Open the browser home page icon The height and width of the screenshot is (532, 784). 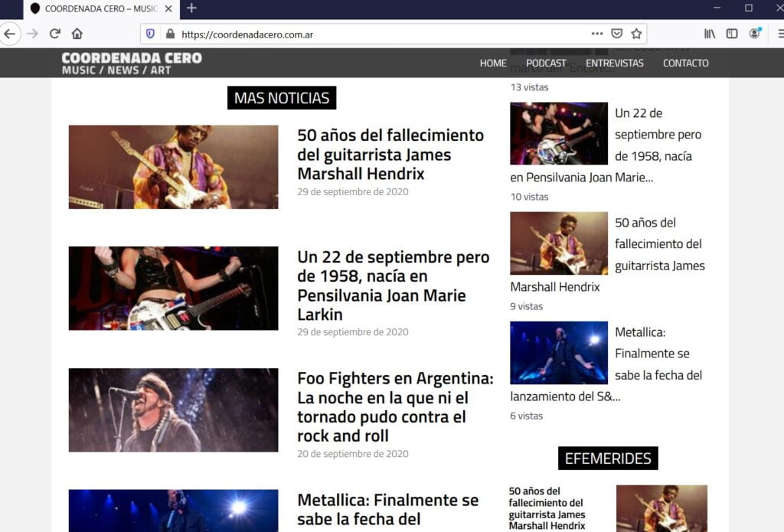pos(77,34)
